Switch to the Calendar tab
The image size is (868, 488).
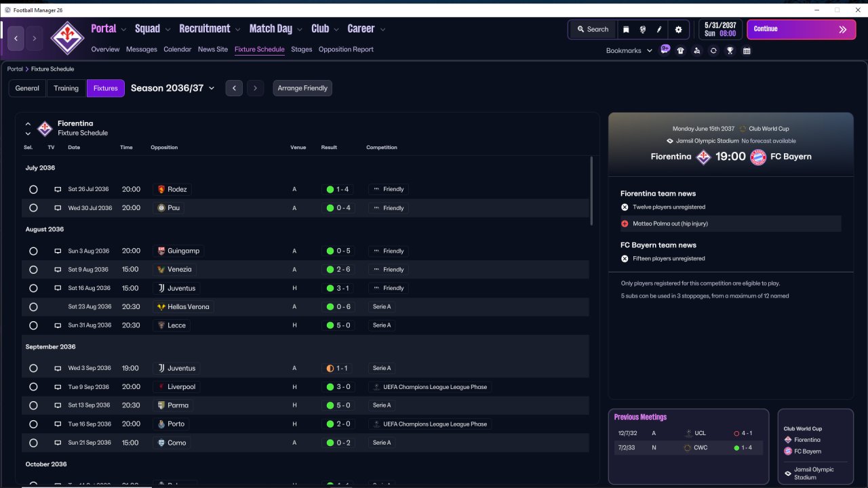(178, 49)
